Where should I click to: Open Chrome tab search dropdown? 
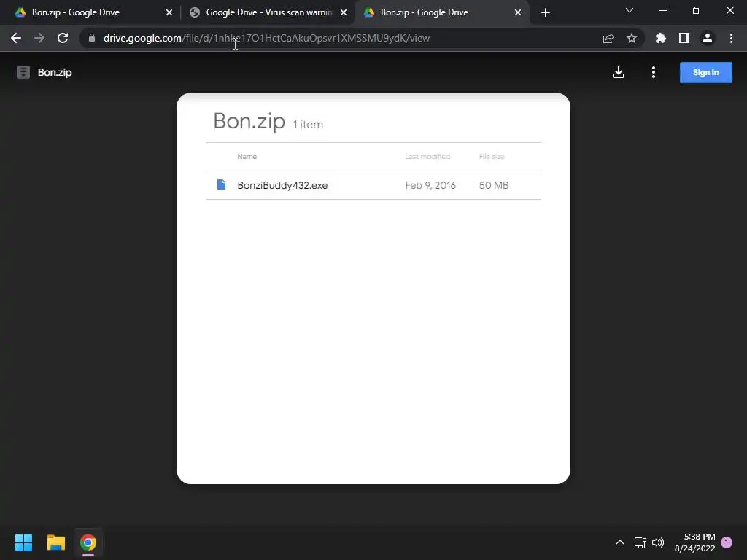pos(630,10)
